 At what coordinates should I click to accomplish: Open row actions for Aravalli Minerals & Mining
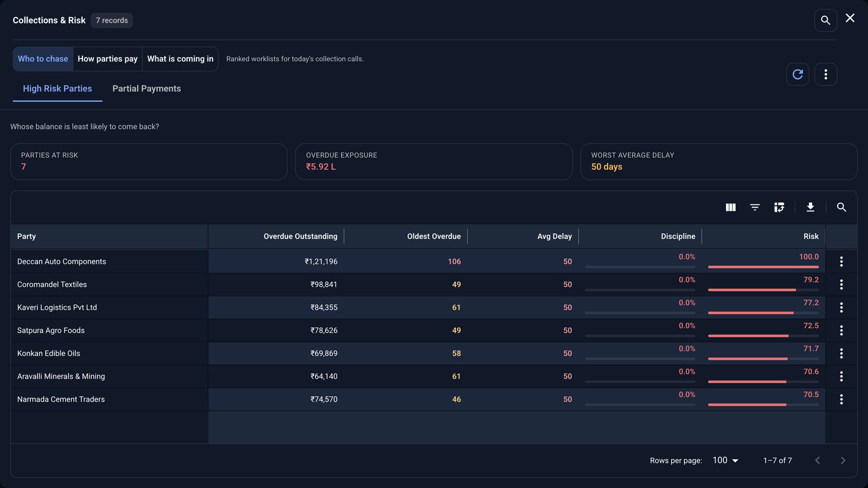pos(841,376)
